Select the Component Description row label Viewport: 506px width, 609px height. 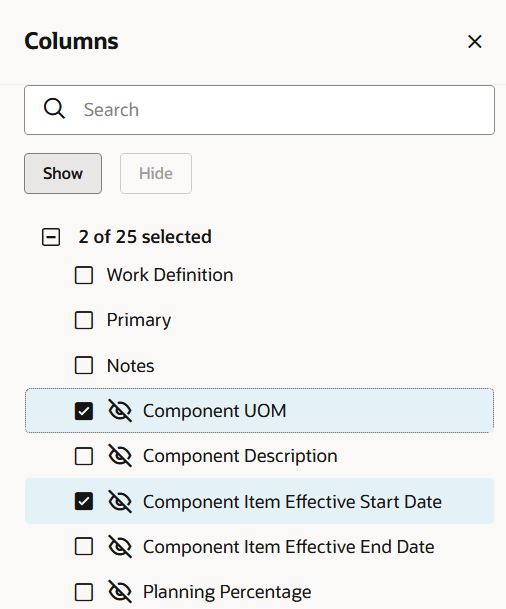[240, 456]
